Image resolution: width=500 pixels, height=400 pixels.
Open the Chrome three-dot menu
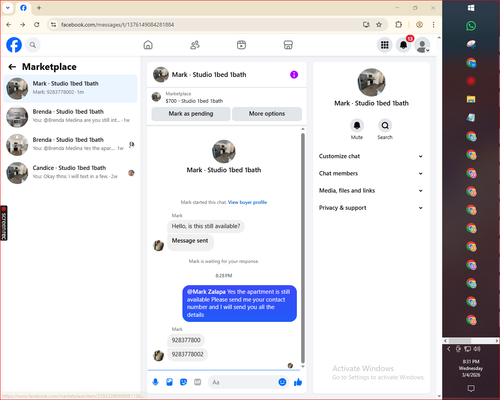click(x=433, y=25)
